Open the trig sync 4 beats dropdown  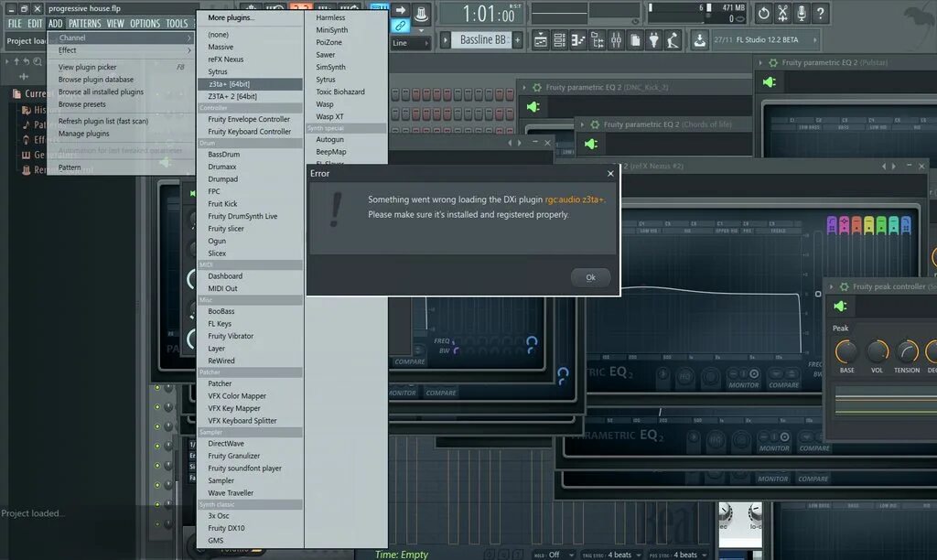click(610, 555)
